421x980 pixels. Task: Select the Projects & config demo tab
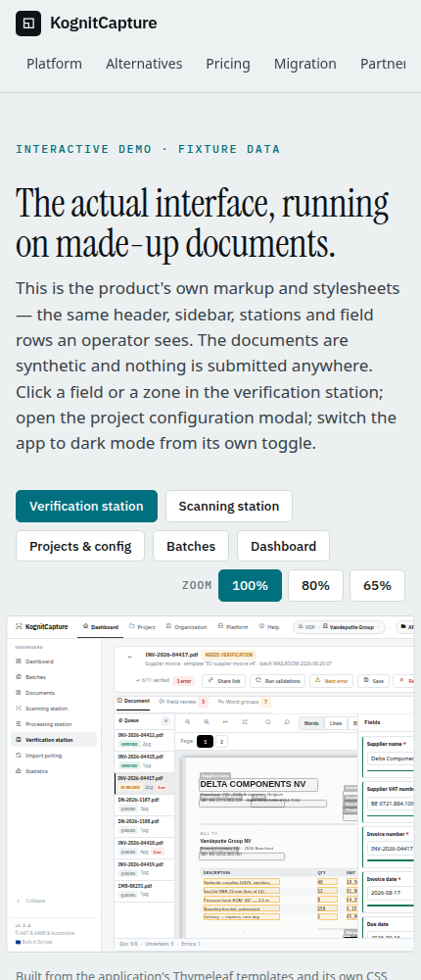coord(80,546)
